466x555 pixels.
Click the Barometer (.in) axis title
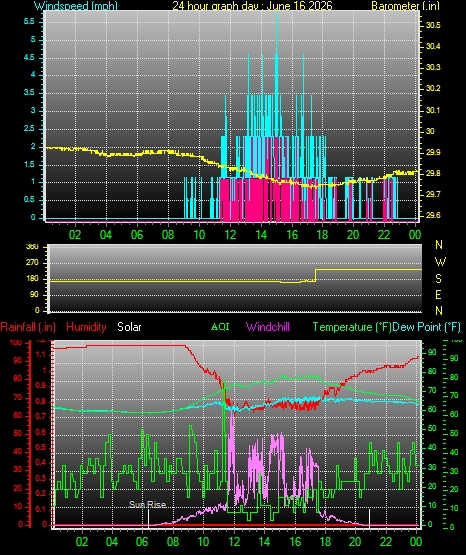pos(405,6)
